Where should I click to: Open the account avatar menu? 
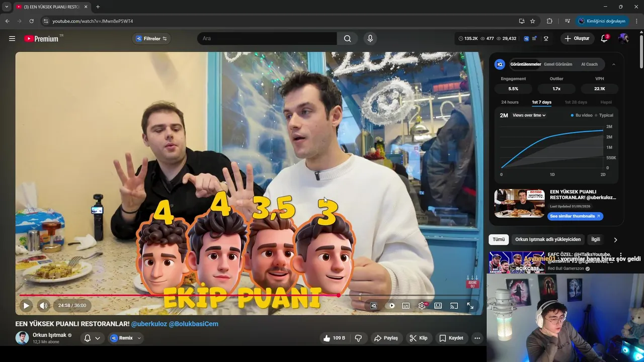pyautogui.click(x=623, y=39)
